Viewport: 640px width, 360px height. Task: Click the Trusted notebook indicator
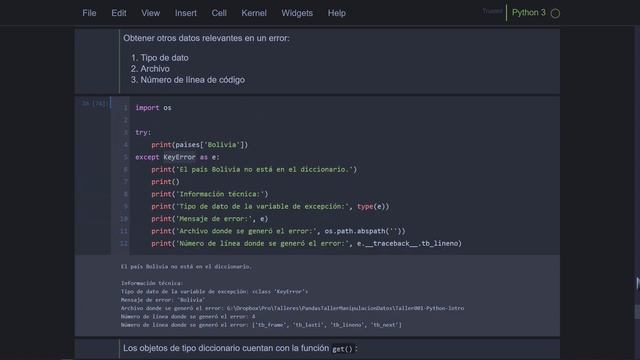tap(492, 11)
